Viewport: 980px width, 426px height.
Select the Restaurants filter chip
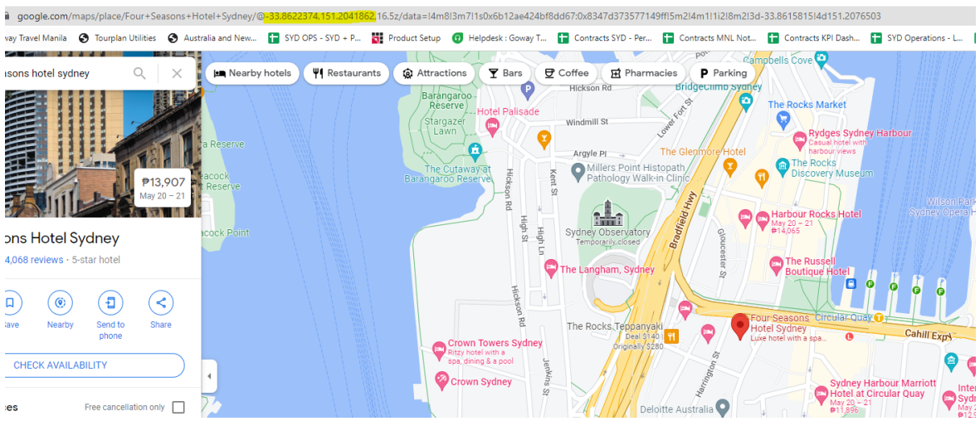[x=346, y=73]
